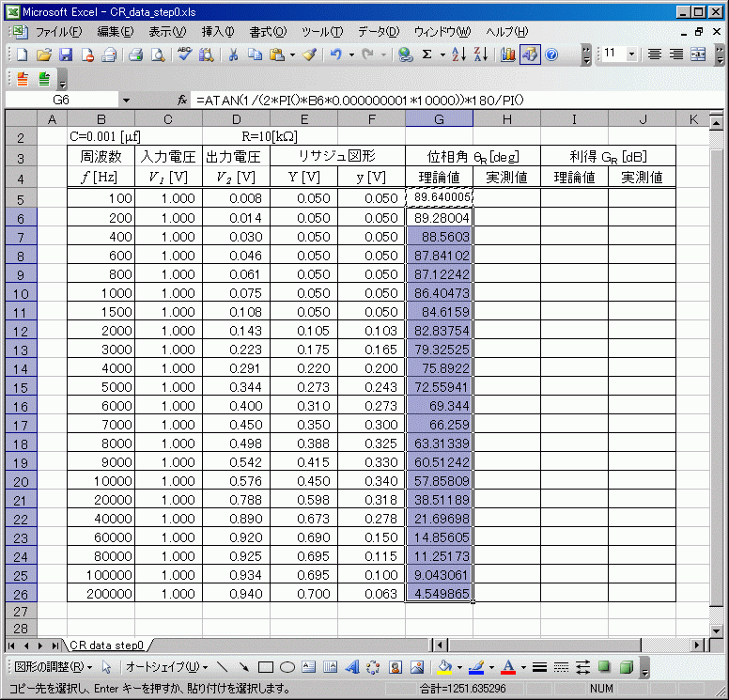Open the オートシェイプ dropdown menu

coord(166,667)
